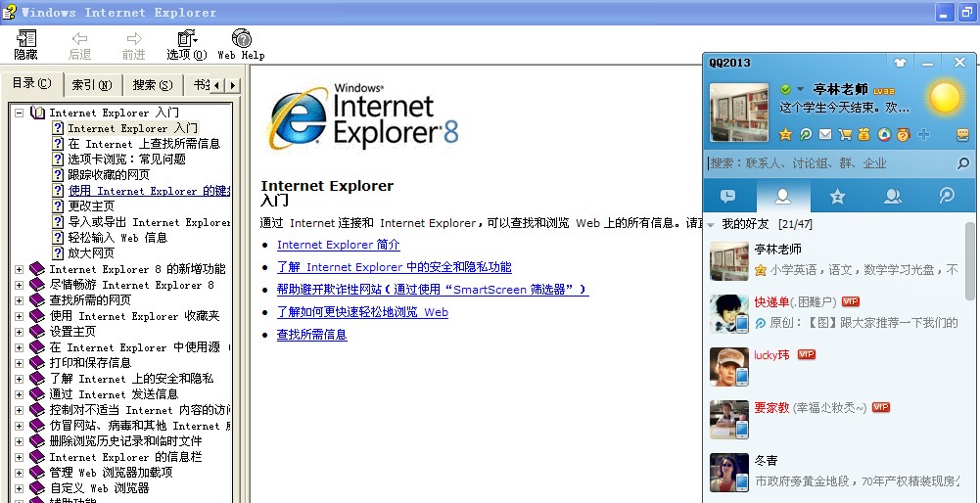Switch to QQ contacts tab
This screenshot has height=503, width=980.
783,196
